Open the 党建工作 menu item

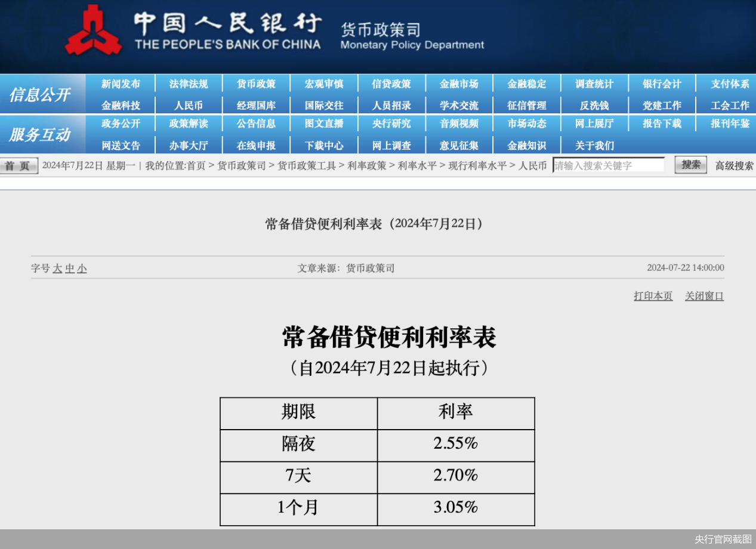tap(662, 106)
